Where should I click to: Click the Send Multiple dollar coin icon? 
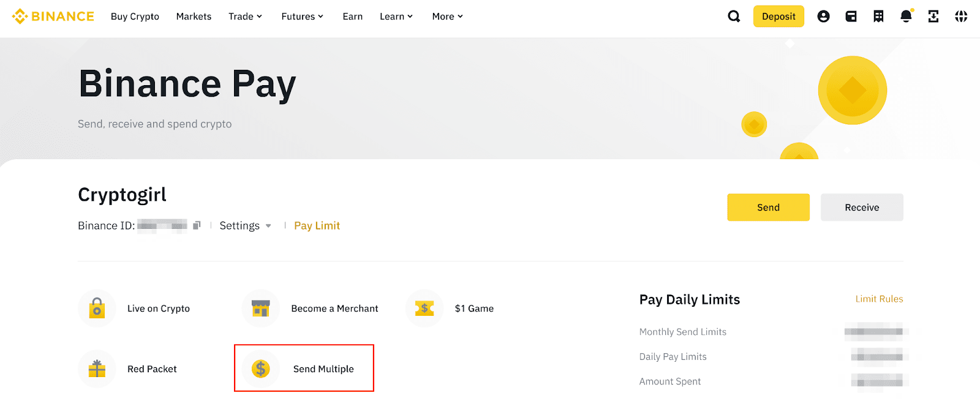point(261,369)
